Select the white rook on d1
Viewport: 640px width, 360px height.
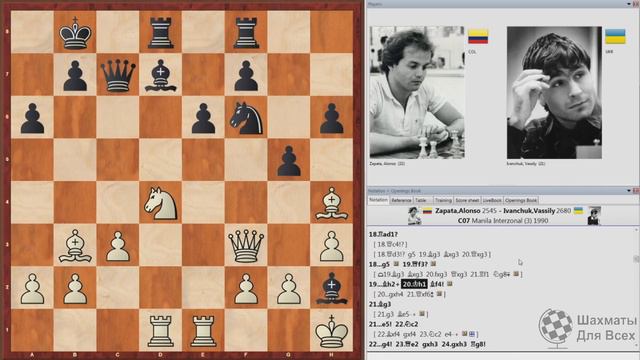click(x=160, y=331)
